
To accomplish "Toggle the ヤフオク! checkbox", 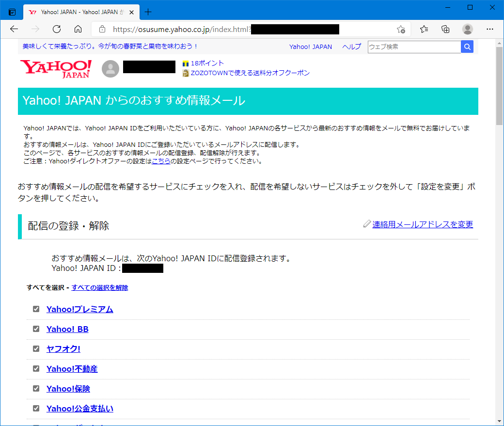I will click(x=36, y=349).
